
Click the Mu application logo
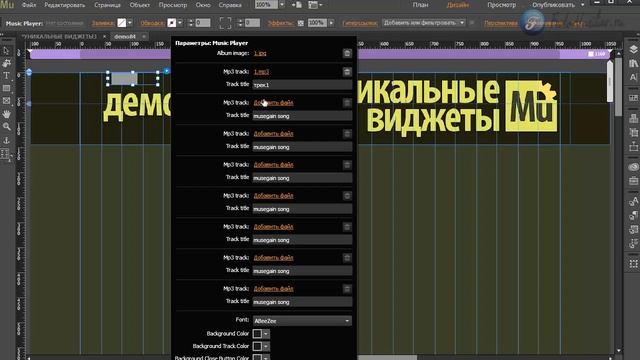[x=7, y=5]
